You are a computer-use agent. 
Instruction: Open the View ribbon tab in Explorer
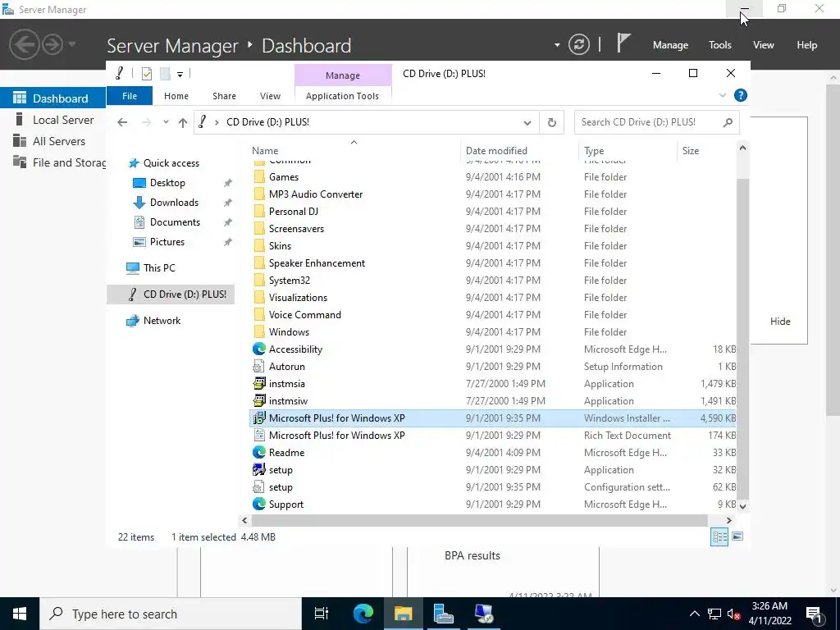click(270, 96)
